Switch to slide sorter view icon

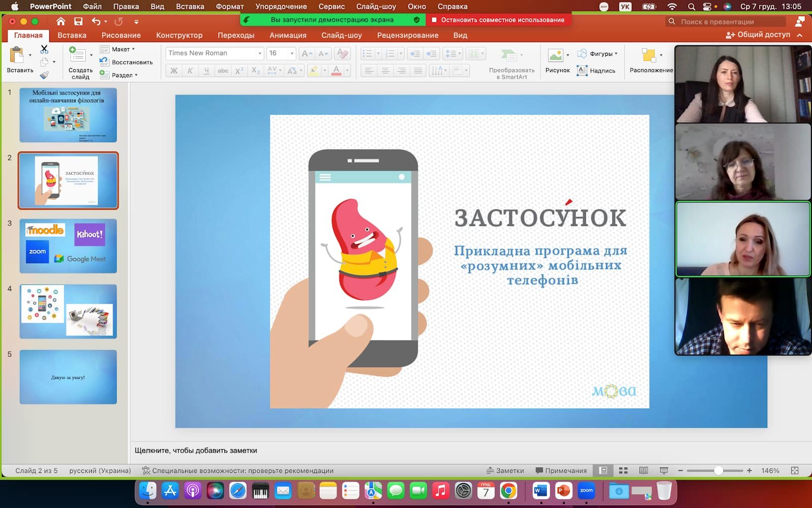pyautogui.click(x=624, y=470)
